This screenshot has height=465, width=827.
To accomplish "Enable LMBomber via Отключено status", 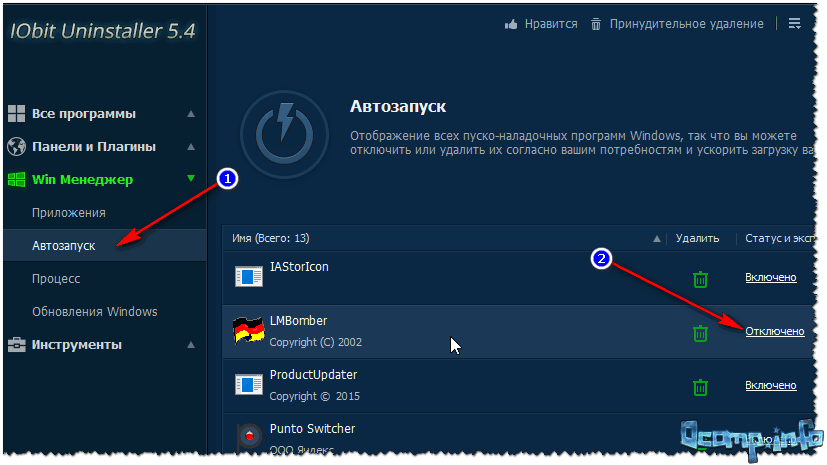I will (774, 331).
